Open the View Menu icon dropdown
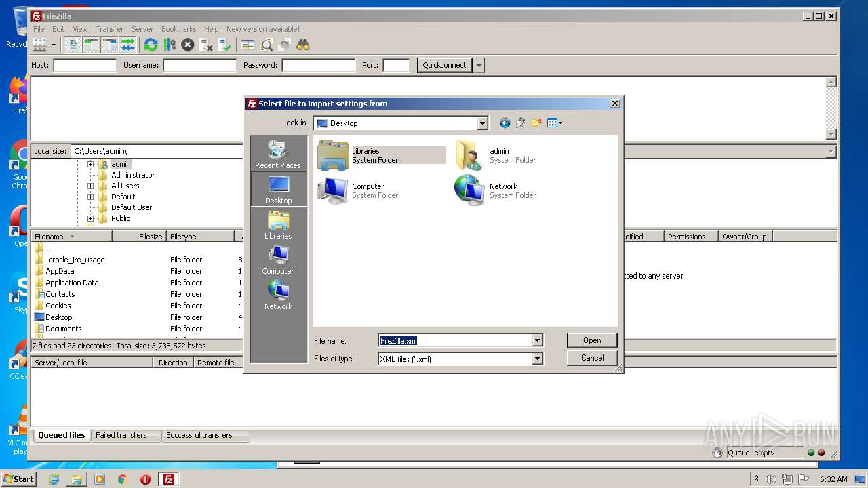Screen dimensions: 868x488 555,123
